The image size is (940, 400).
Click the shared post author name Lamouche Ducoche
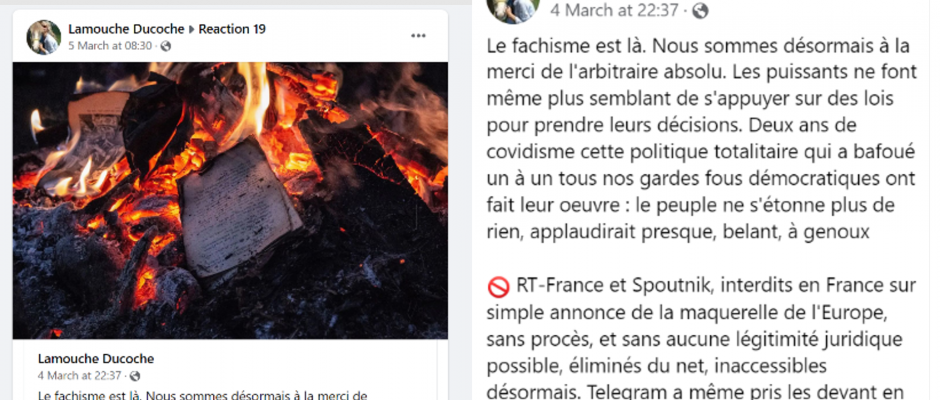[96, 359]
